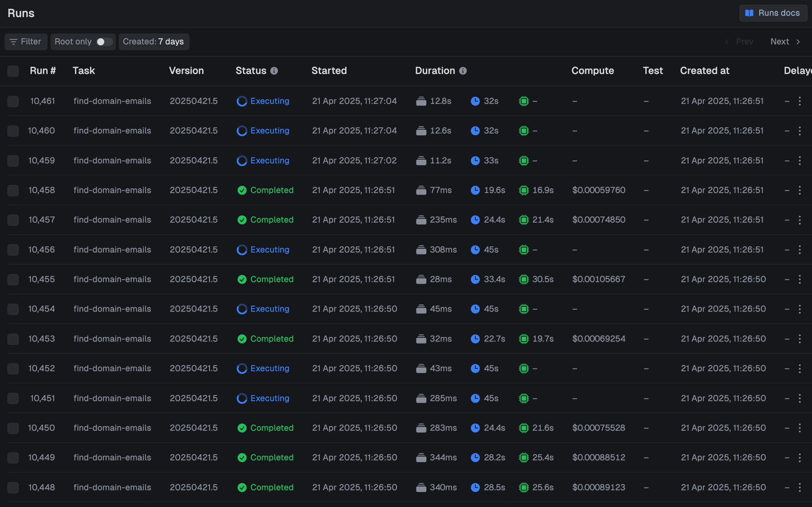Viewport: 812px width, 507px height.
Task: Click the Status column info icon
Action: tap(274, 71)
